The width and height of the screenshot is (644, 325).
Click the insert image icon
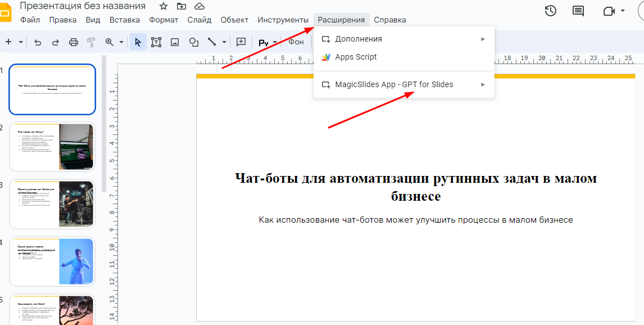click(175, 42)
